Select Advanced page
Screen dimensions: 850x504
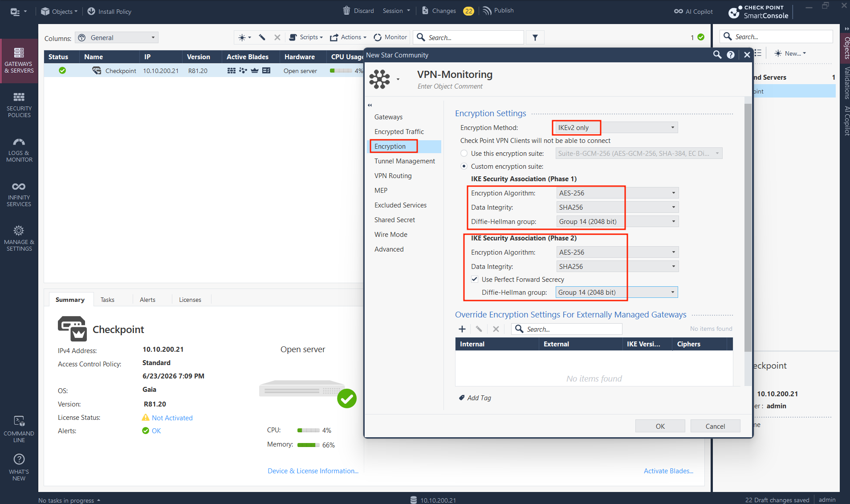[389, 249]
